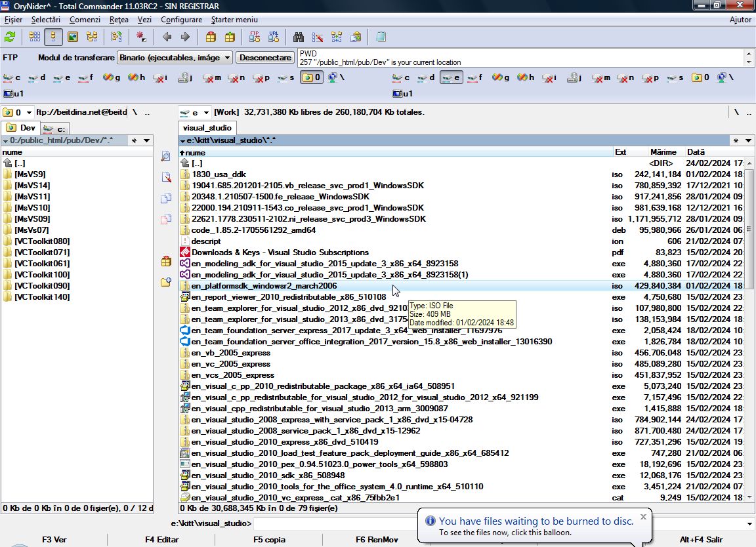Switch to the Dev tab in the left panel
Image resolution: width=756 pixels, height=547 pixels.
21,128
